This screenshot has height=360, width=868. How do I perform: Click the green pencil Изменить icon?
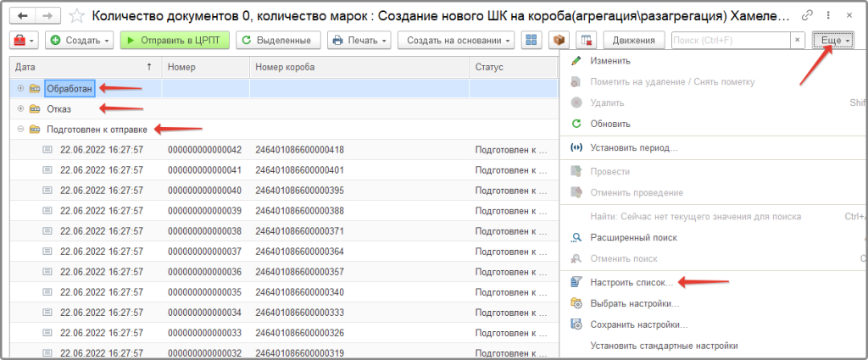(576, 60)
